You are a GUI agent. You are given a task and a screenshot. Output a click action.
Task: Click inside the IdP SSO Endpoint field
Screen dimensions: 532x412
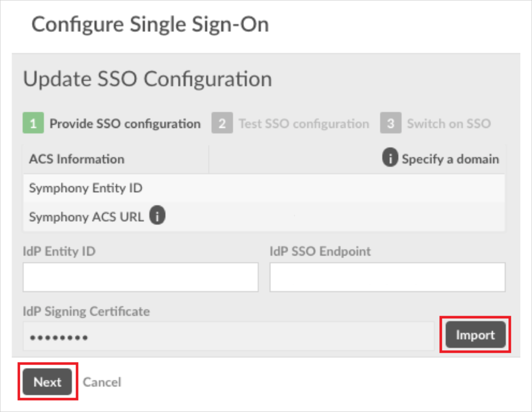387,276
